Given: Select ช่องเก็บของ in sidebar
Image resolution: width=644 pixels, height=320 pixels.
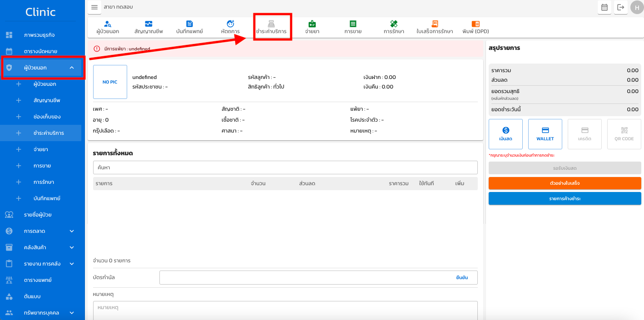Looking at the screenshot, I should 47,117.
